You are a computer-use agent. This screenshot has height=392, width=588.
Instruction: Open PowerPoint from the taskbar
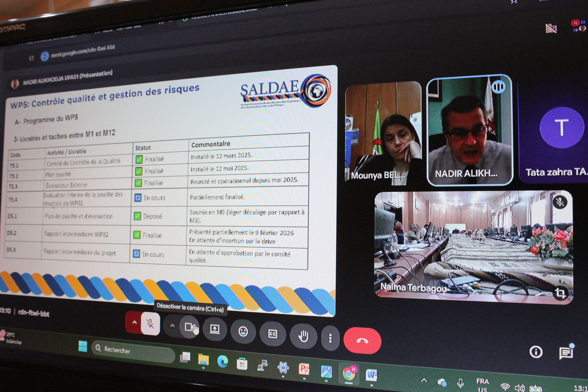point(304,369)
